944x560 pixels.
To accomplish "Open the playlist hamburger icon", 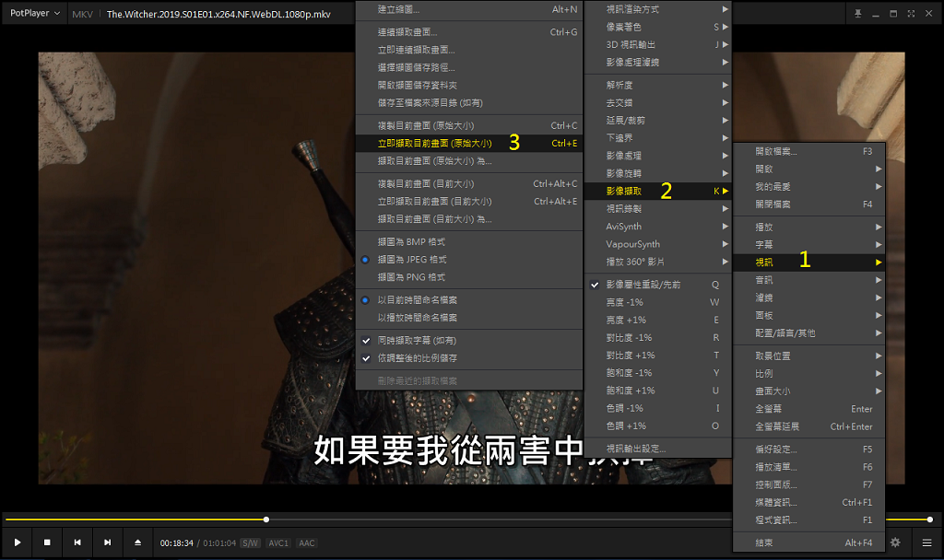I will pos(926,542).
